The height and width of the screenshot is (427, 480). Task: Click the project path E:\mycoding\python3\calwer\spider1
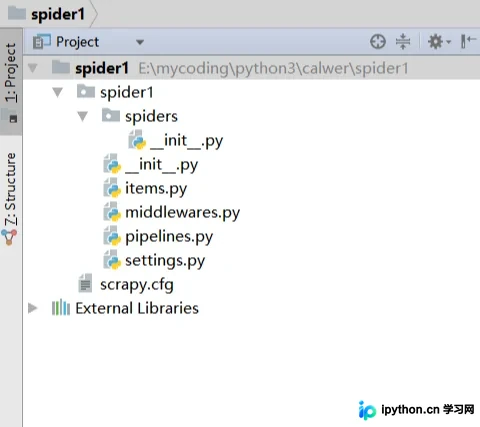pos(273,69)
